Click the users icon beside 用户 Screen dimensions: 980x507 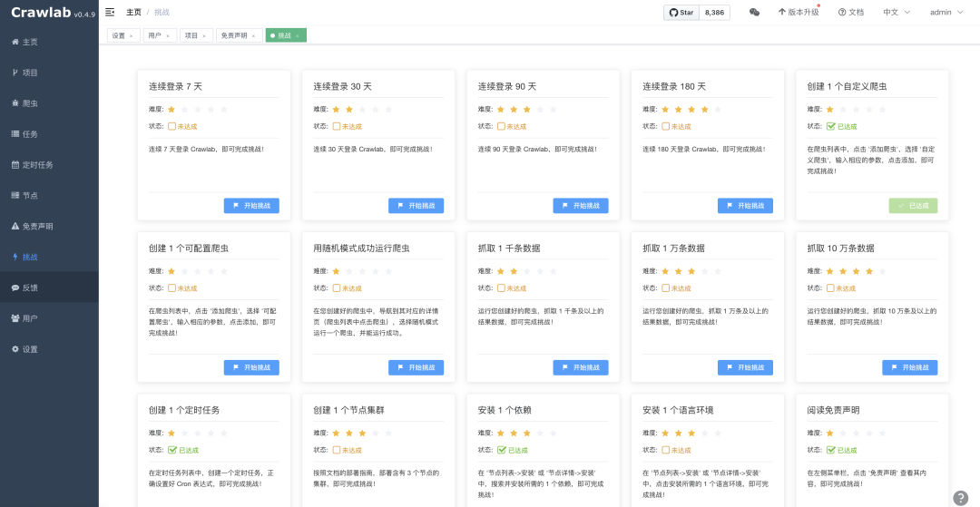coord(15,317)
